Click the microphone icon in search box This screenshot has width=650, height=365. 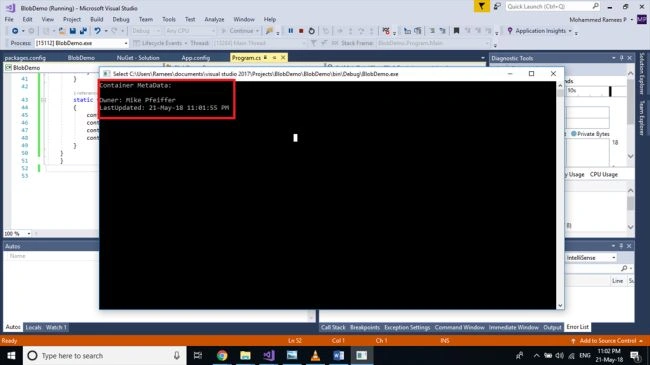tap(177, 355)
